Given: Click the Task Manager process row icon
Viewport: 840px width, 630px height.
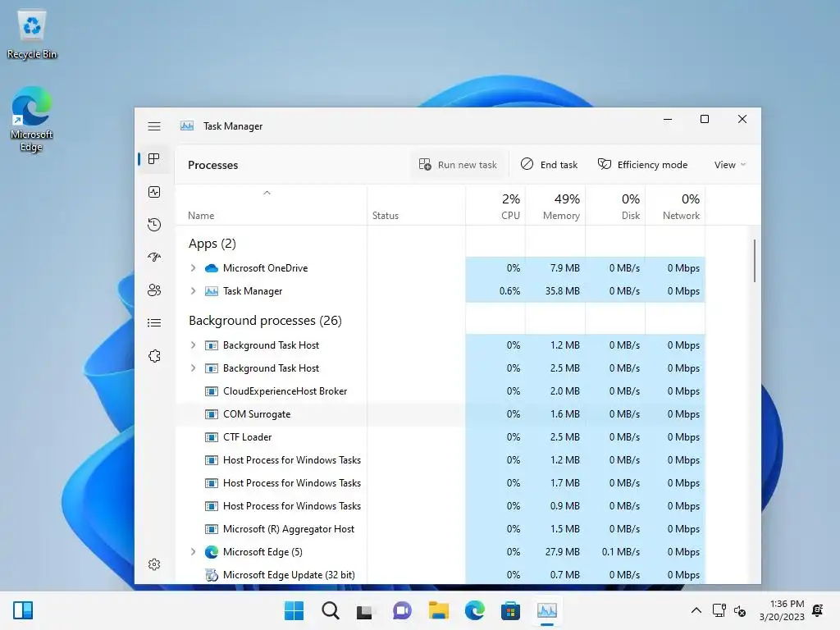Looking at the screenshot, I should pos(212,291).
